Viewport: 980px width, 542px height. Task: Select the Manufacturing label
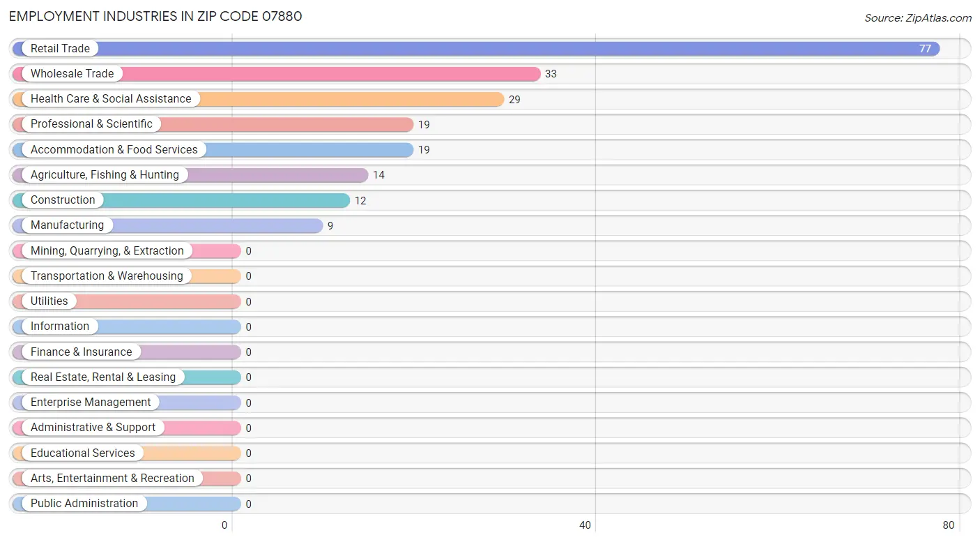coord(67,225)
